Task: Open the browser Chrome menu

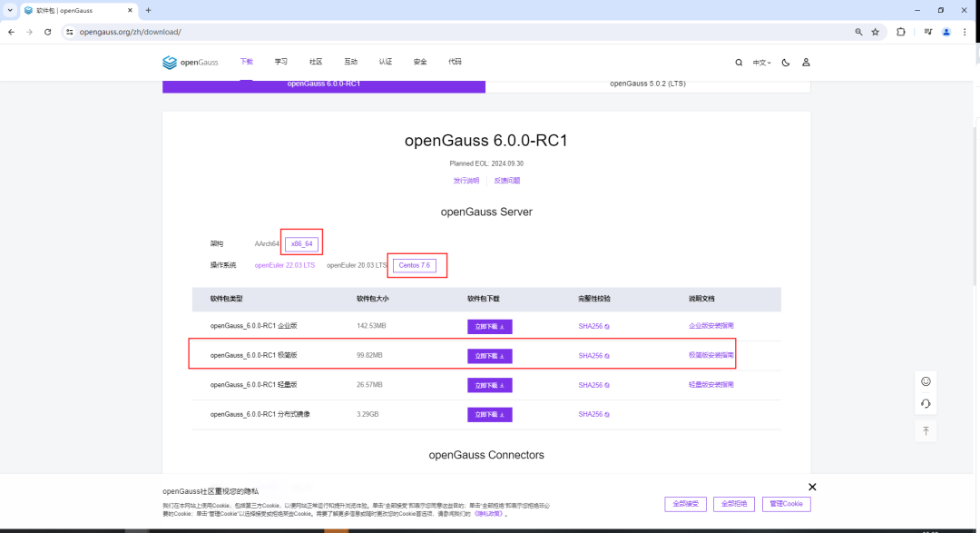Action: (964, 31)
